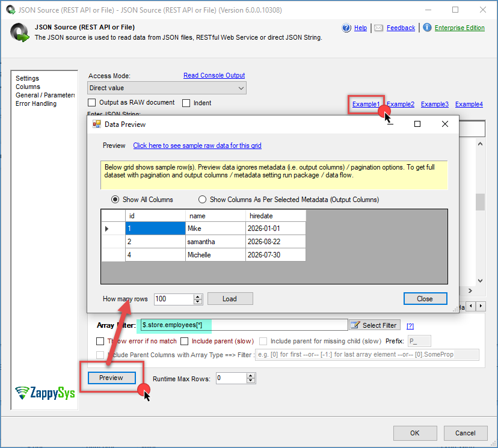Select the Michelle name cell
The width and height of the screenshot is (498, 448).
[x=215, y=255]
